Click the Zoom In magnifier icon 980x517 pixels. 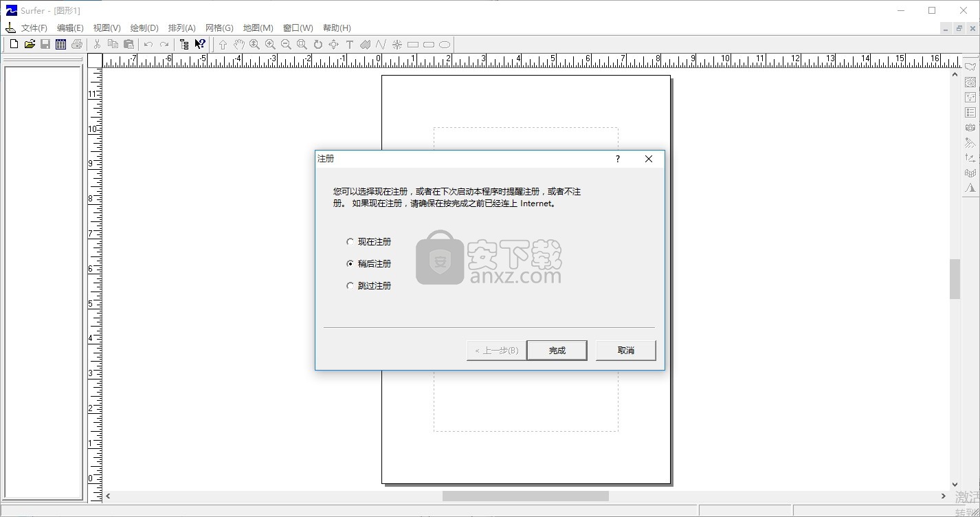pyautogui.click(x=270, y=44)
